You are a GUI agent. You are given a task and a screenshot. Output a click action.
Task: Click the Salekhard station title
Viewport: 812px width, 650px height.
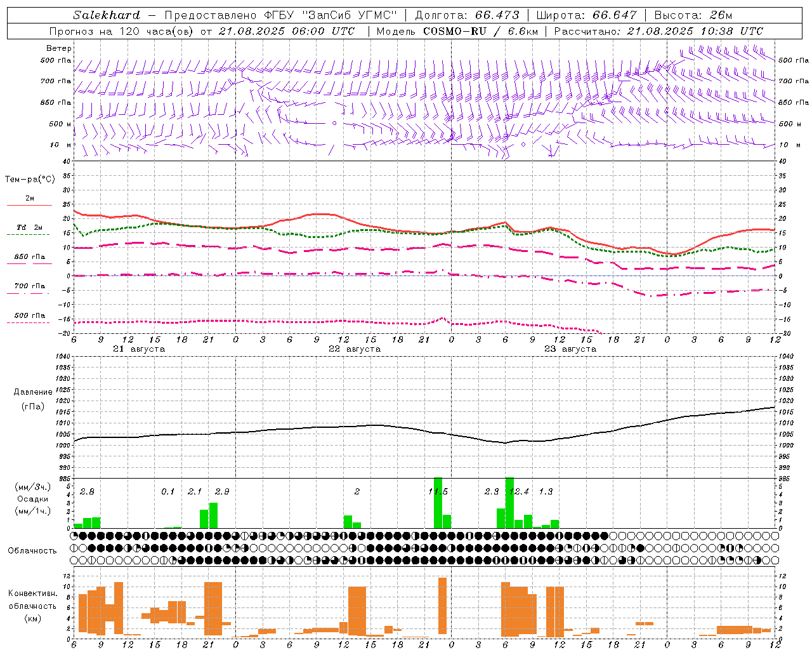point(106,15)
